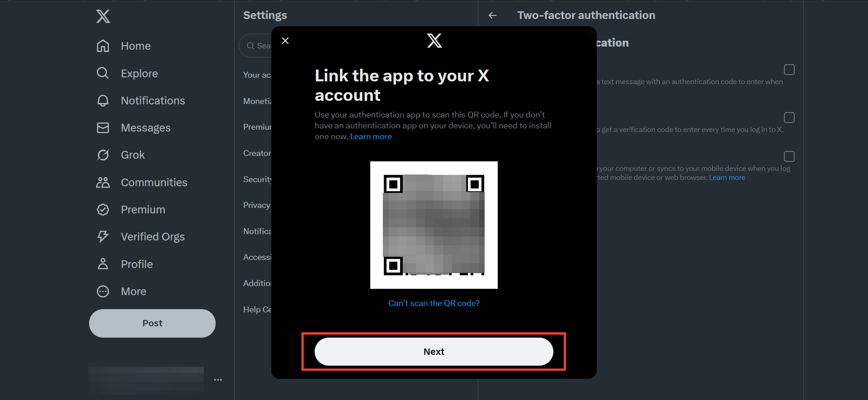The width and height of the screenshot is (868, 400).
Task: Open Learn more link in dialog
Action: (371, 136)
